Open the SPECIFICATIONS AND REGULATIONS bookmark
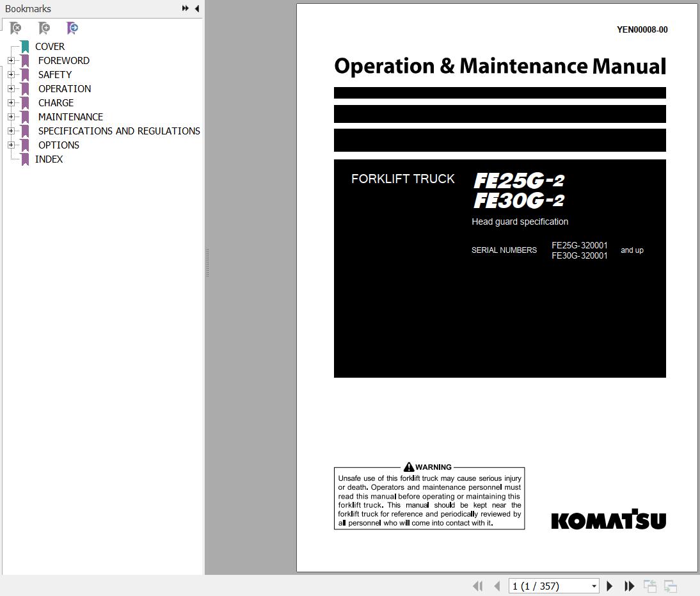The height and width of the screenshot is (596, 700). click(119, 131)
